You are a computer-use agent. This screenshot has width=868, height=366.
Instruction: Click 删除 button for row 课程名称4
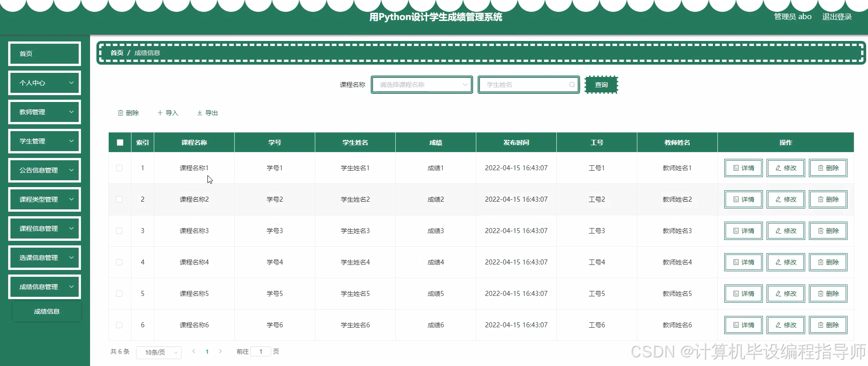tap(828, 262)
